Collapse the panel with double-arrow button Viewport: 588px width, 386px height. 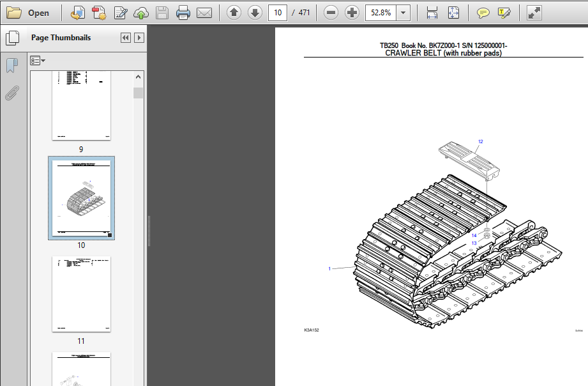[126, 38]
